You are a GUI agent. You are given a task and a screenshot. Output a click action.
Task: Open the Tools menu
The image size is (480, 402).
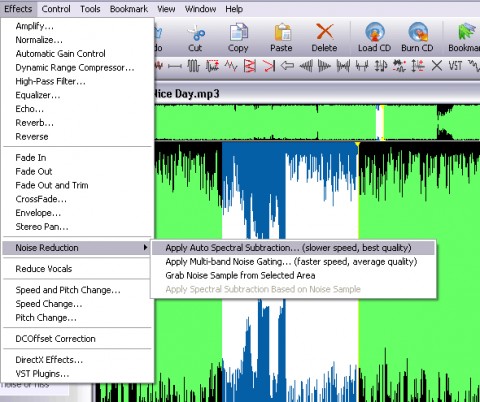pyautogui.click(x=90, y=9)
